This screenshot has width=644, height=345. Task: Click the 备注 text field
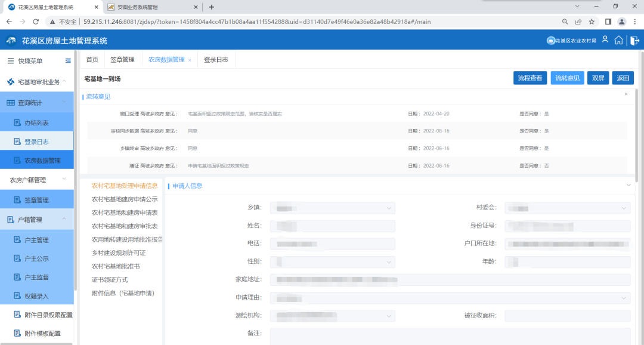click(x=450, y=336)
